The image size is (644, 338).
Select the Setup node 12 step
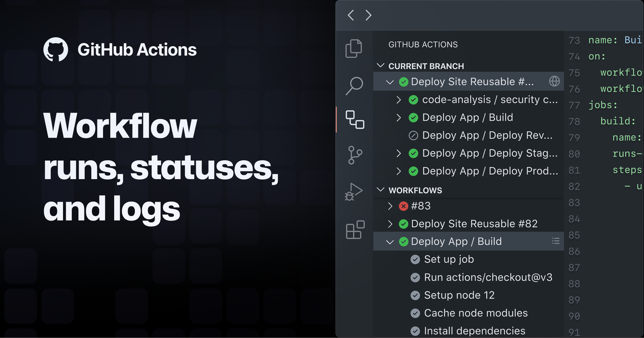(459, 295)
